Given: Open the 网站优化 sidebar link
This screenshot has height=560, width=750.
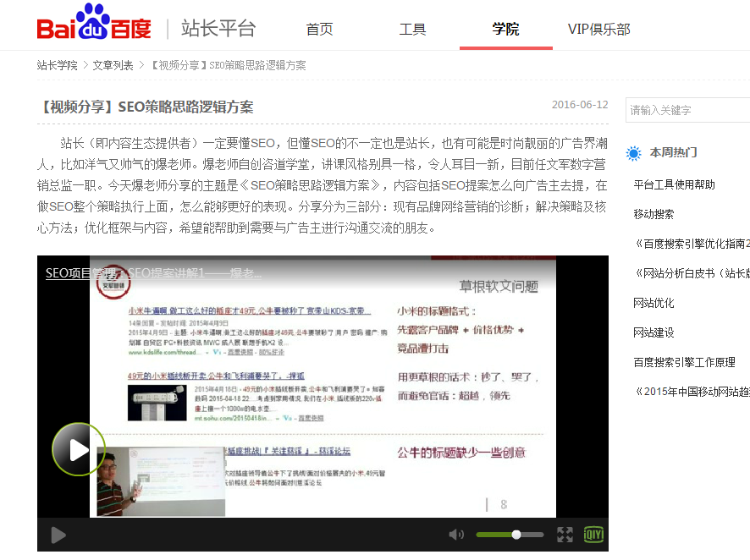Looking at the screenshot, I should click(653, 303).
